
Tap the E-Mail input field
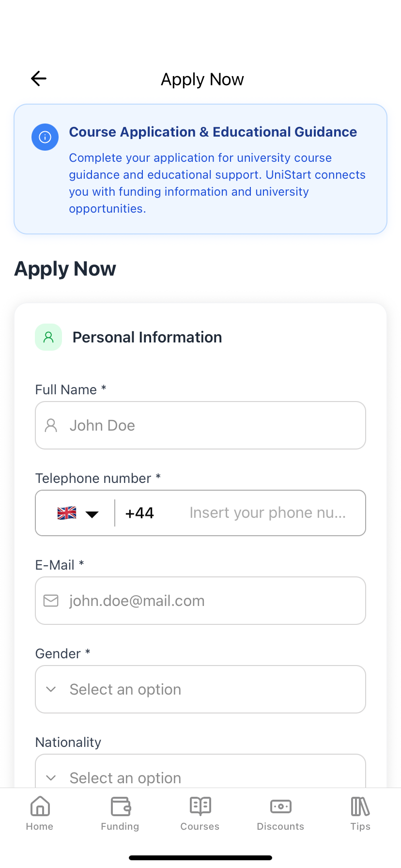click(200, 600)
